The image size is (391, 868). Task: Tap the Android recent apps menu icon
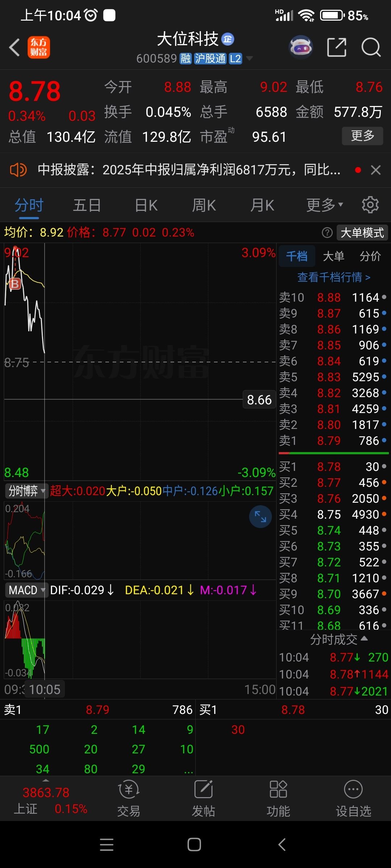tap(106, 844)
